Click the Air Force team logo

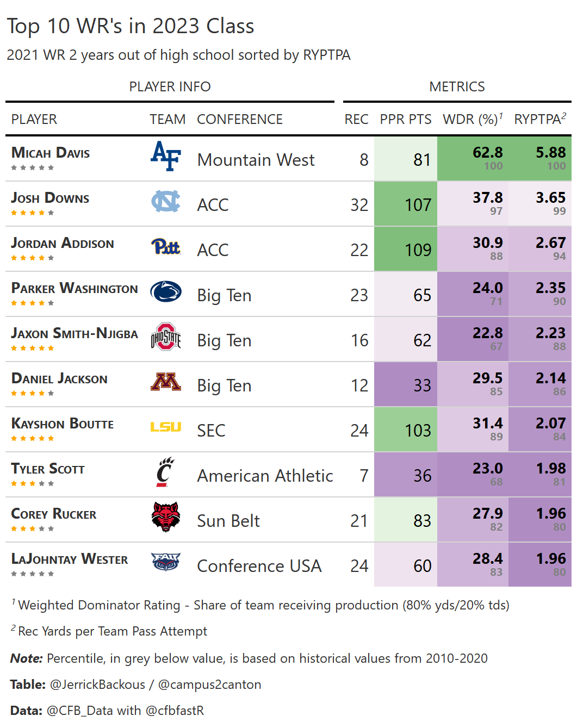pos(166,156)
